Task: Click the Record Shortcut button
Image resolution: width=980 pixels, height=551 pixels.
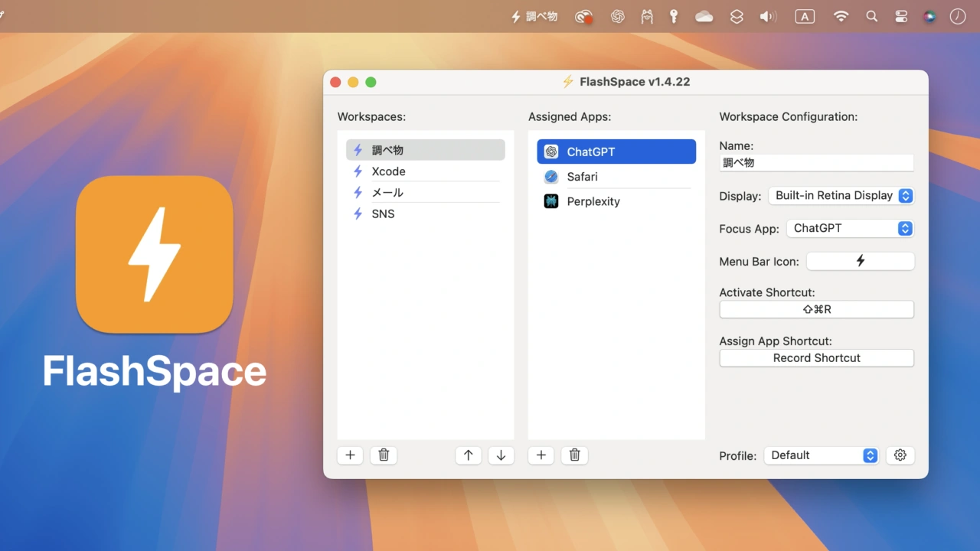Action: tap(817, 358)
